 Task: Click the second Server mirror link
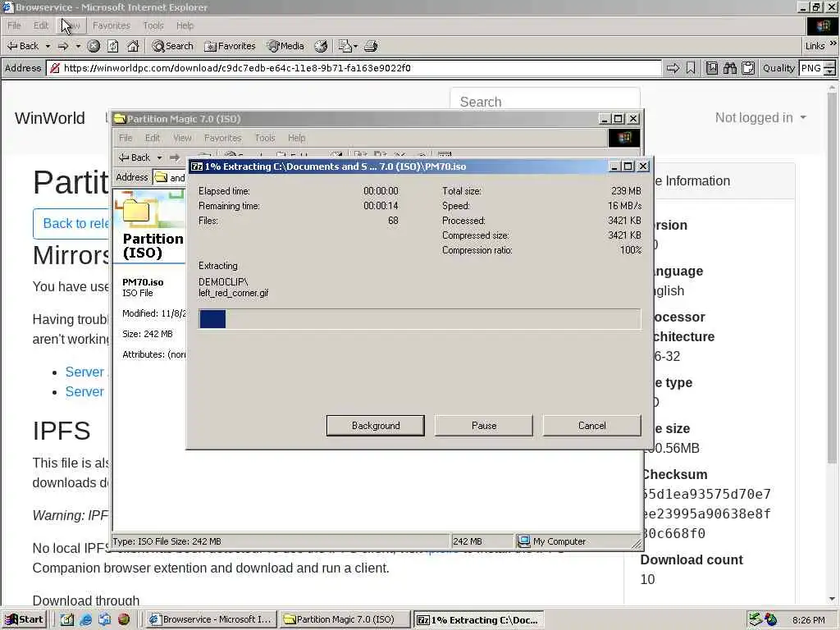click(x=84, y=391)
